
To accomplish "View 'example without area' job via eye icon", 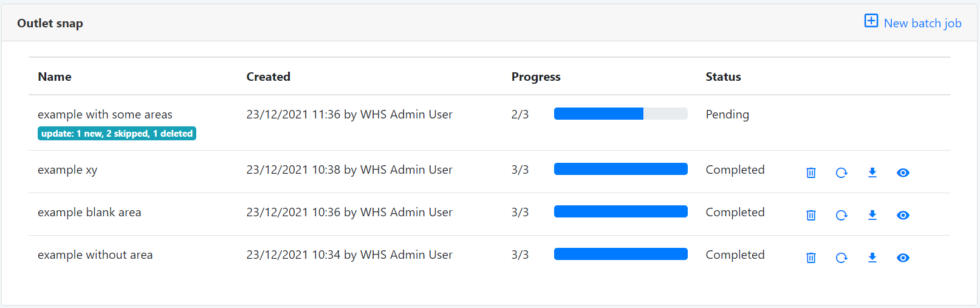I will pos(903,258).
